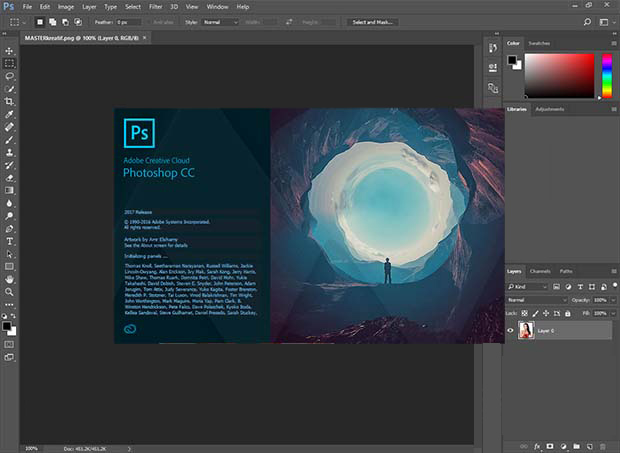Open the Edit Toolbar three-dots button
This screenshot has width=620, height=453.
(9, 305)
